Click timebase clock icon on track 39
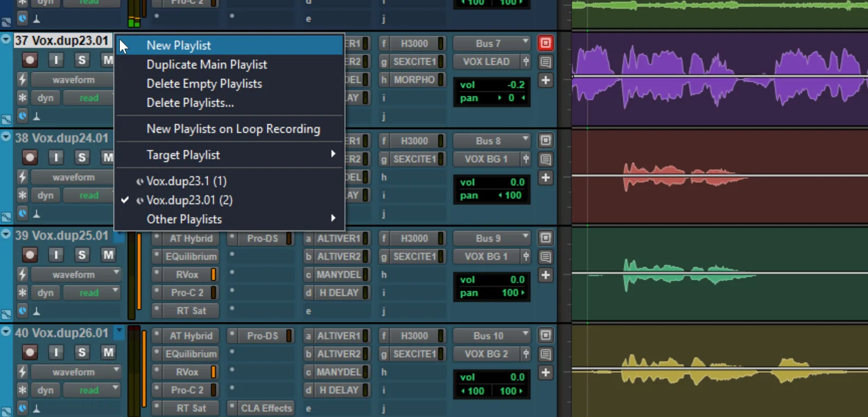 click(22, 311)
